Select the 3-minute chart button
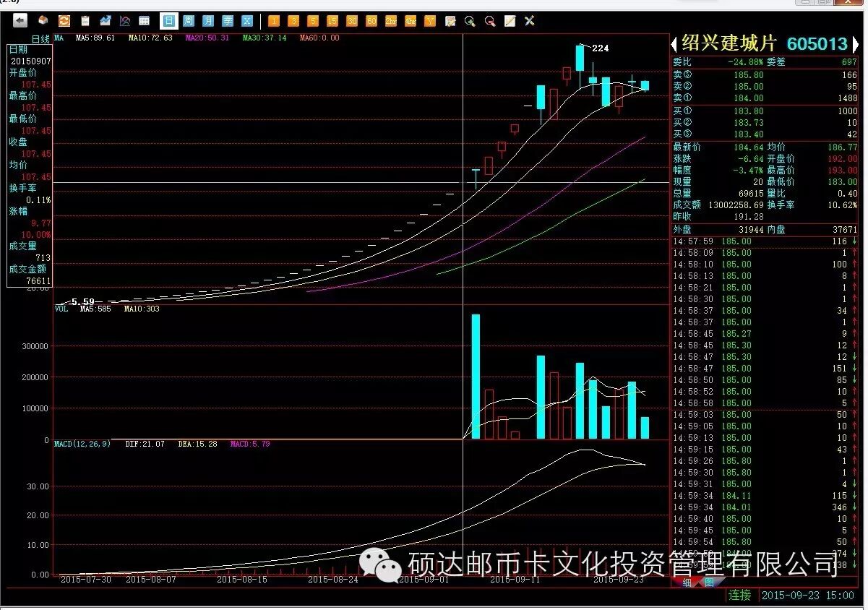Viewport: 868px width, 610px height. 293,21
